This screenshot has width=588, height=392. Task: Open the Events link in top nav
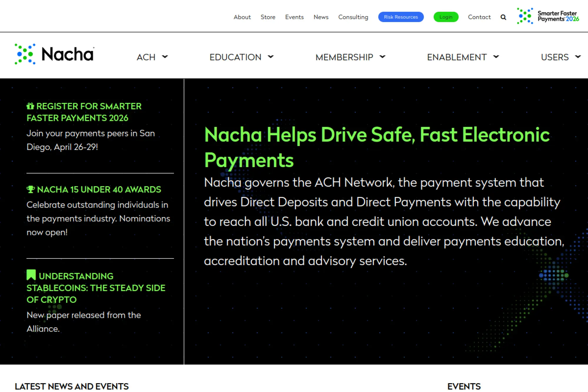pos(294,17)
